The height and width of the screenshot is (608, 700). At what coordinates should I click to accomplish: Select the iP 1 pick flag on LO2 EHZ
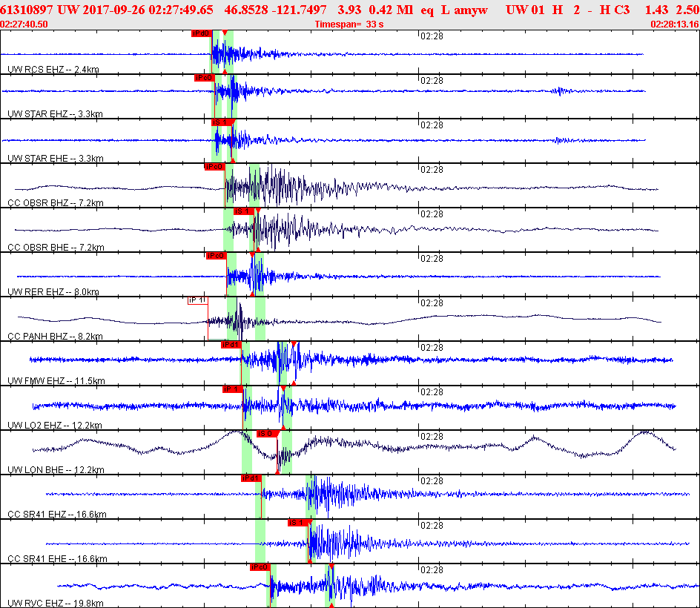tap(233, 389)
